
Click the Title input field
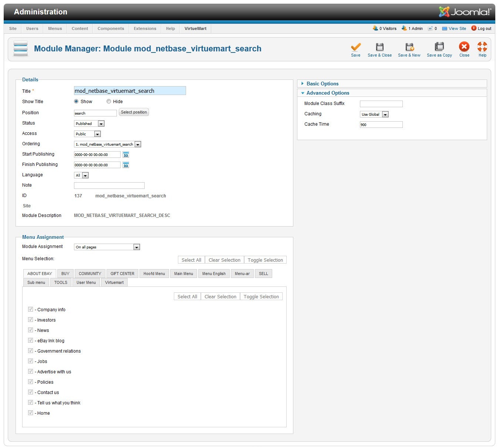(130, 91)
